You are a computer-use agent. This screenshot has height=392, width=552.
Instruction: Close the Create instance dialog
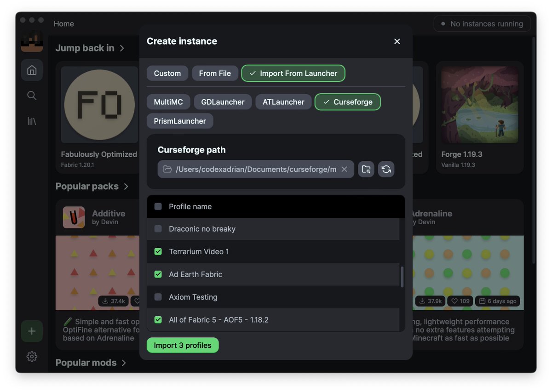(397, 41)
